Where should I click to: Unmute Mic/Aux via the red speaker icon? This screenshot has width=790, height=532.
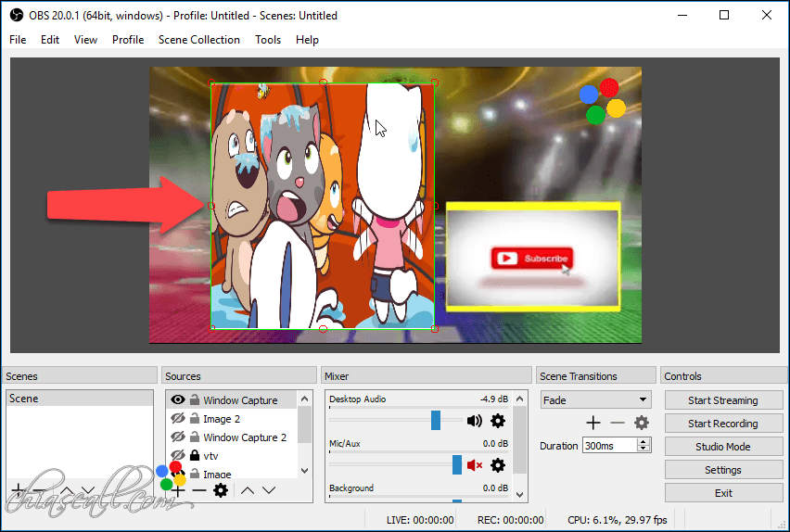[474, 465]
